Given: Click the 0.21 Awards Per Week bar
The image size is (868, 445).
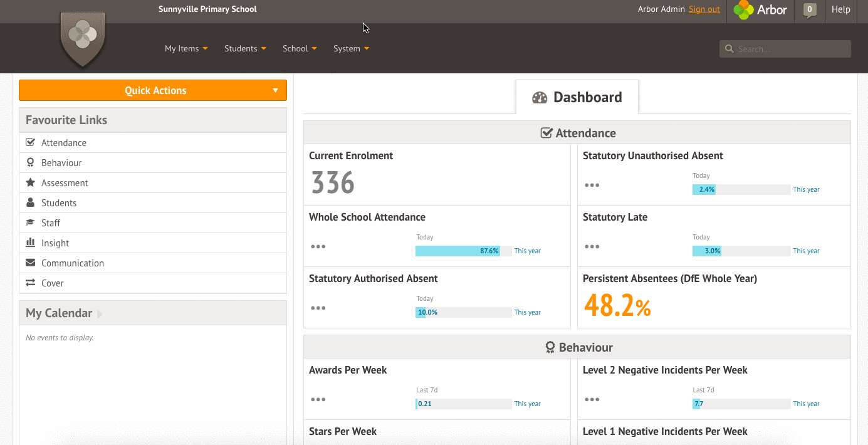Looking at the screenshot, I should click(464, 404).
